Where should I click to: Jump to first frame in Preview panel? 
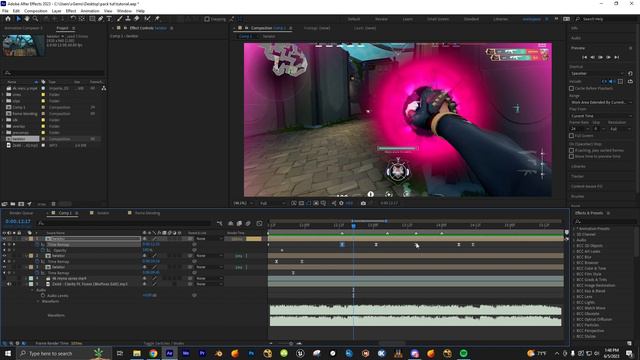(x=584, y=57)
